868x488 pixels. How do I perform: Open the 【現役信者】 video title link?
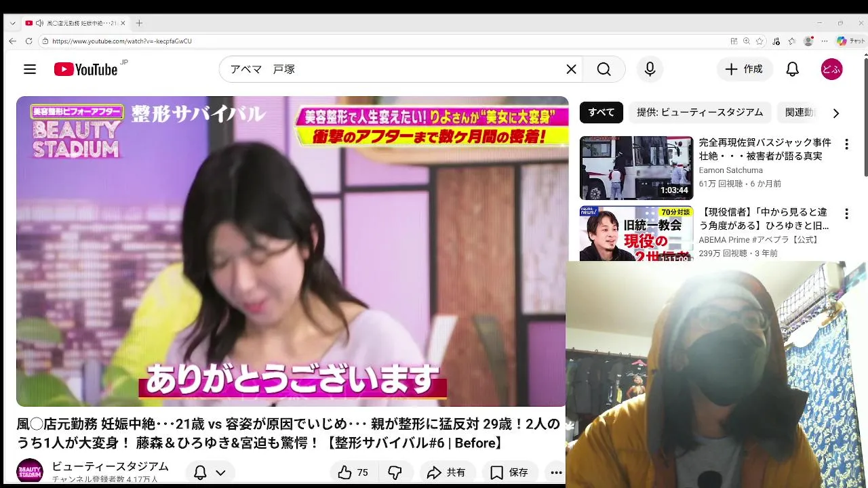click(x=765, y=219)
